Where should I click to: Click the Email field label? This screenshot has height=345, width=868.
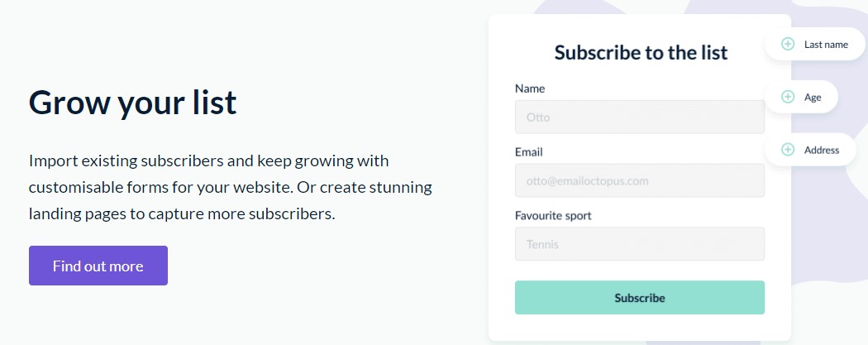pos(529,151)
